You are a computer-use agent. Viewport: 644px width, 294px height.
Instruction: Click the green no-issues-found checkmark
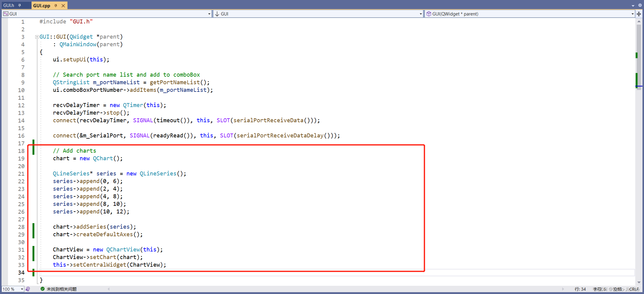pyautogui.click(x=43, y=289)
